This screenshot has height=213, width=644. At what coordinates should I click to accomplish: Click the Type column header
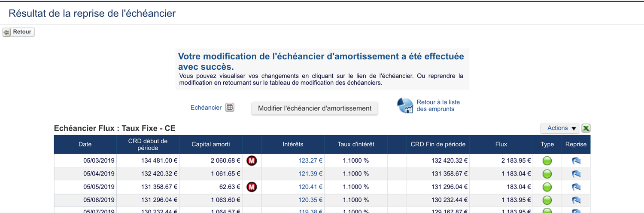coord(547,145)
